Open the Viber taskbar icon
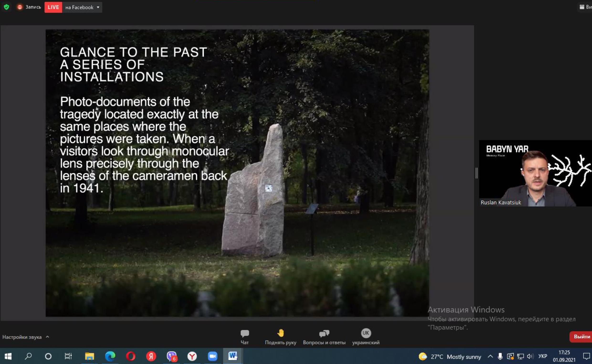The width and height of the screenshot is (592, 364). tap(171, 356)
